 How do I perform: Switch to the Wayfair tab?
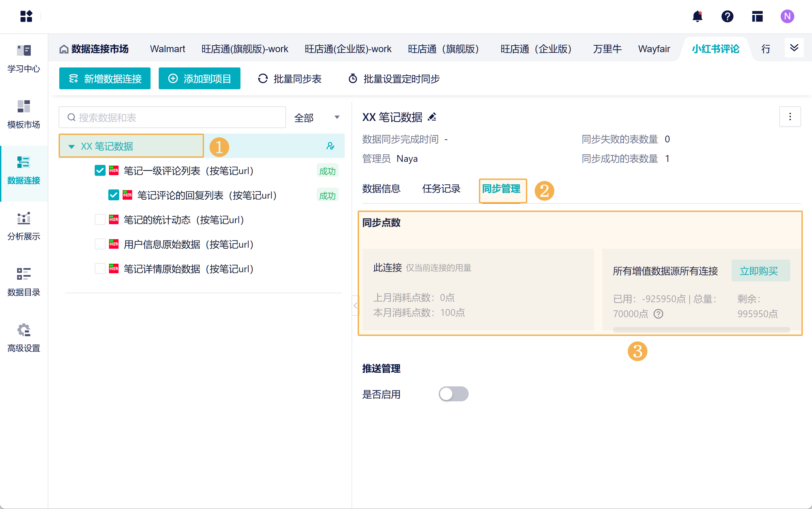[654, 49]
